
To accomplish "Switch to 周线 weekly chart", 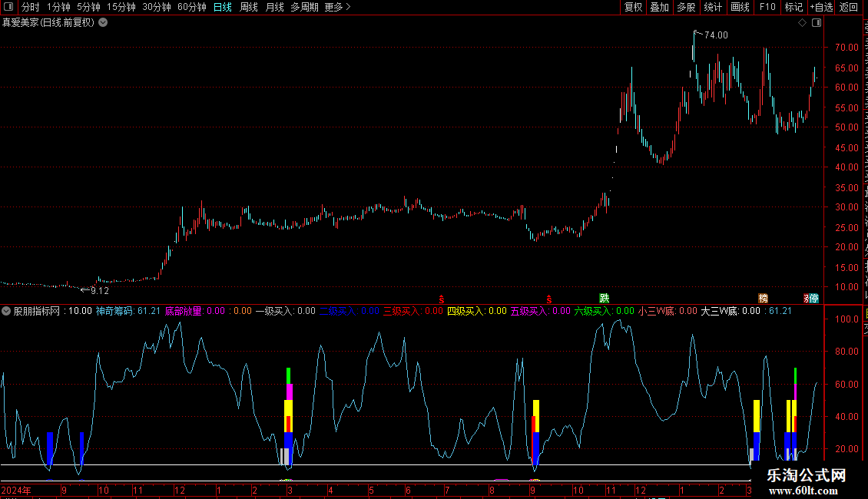I will click(249, 7).
